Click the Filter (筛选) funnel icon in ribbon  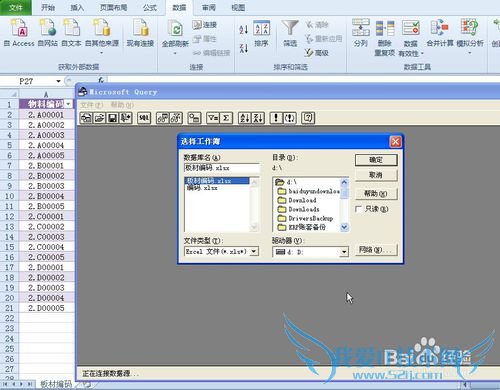point(290,33)
